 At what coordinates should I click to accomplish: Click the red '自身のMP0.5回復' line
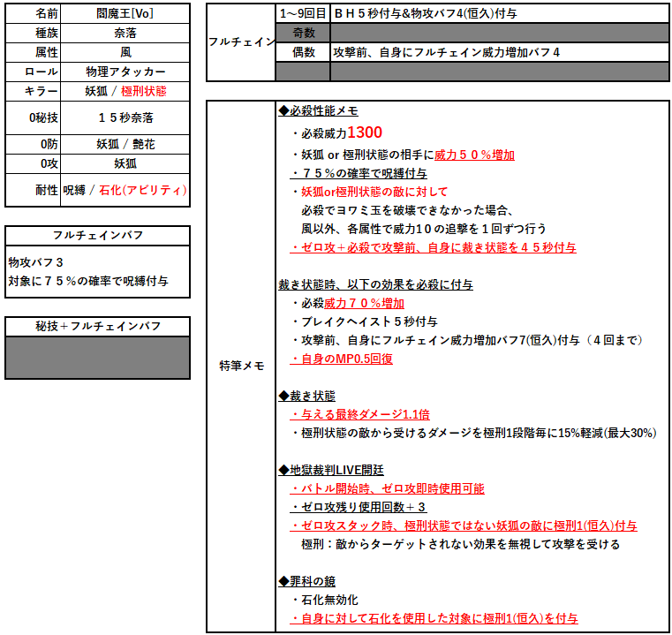(x=342, y=359)
